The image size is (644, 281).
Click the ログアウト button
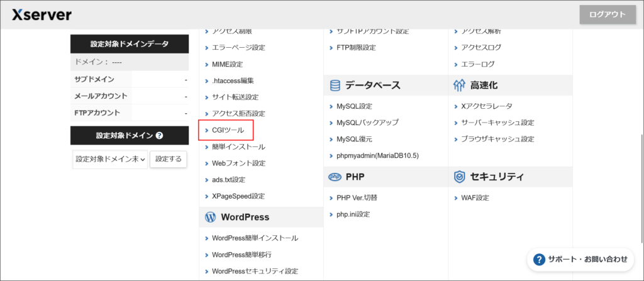(608, 15)
